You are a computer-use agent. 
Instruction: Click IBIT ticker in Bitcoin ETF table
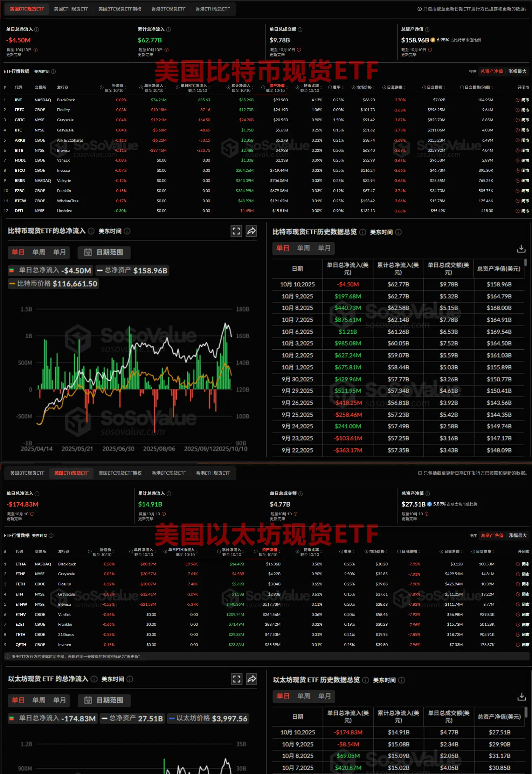tap(18, 100)
